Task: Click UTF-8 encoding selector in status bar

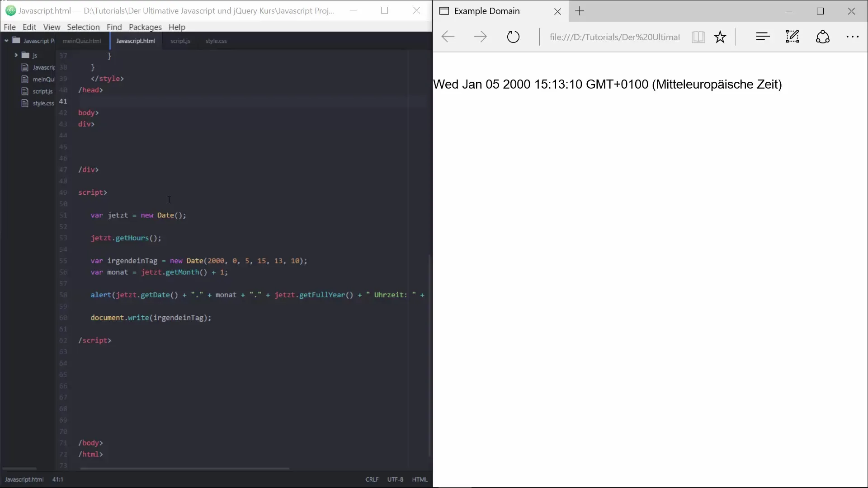Action: 395,479
